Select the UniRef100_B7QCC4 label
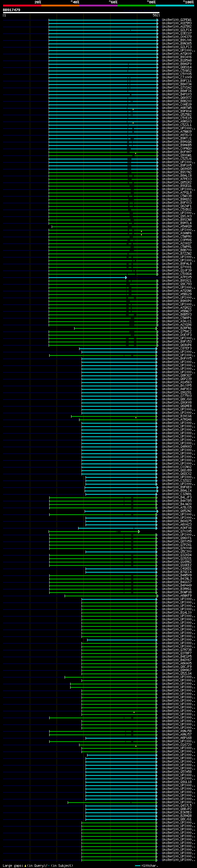197x868 pixels. click(177, 572)
